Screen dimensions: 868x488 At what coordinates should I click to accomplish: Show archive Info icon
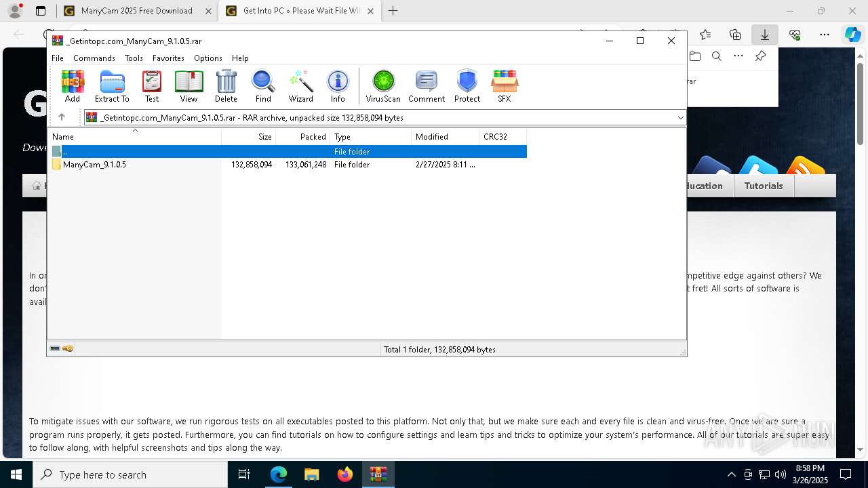pos(338,87)
